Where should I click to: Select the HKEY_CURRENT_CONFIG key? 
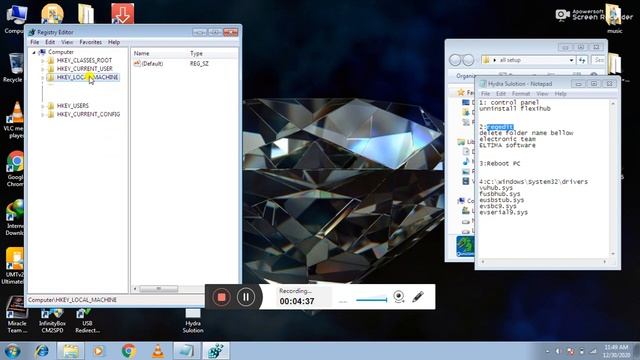pos(88,114)
